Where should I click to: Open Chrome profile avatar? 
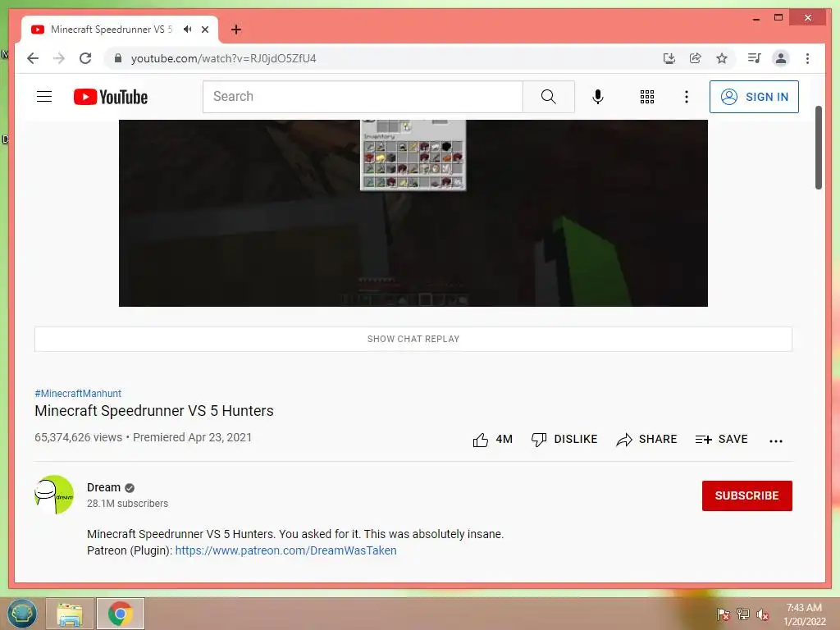coord(781,58)
